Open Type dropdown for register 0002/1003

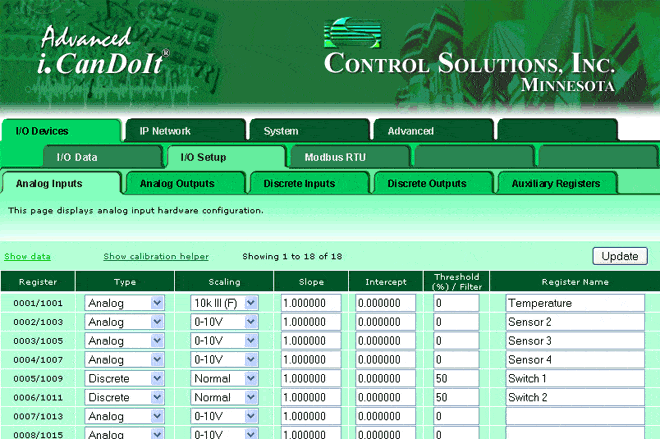[x=124, y=322]
